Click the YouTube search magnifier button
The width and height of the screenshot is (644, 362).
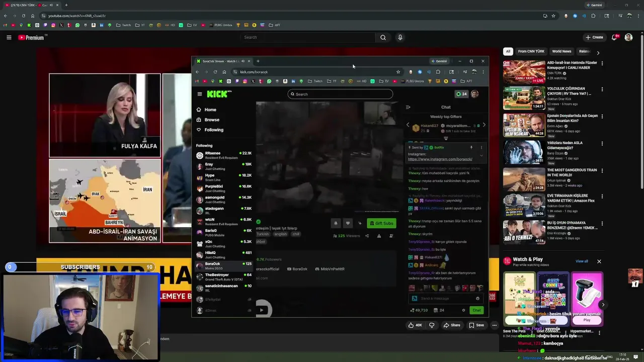(383, 37)
